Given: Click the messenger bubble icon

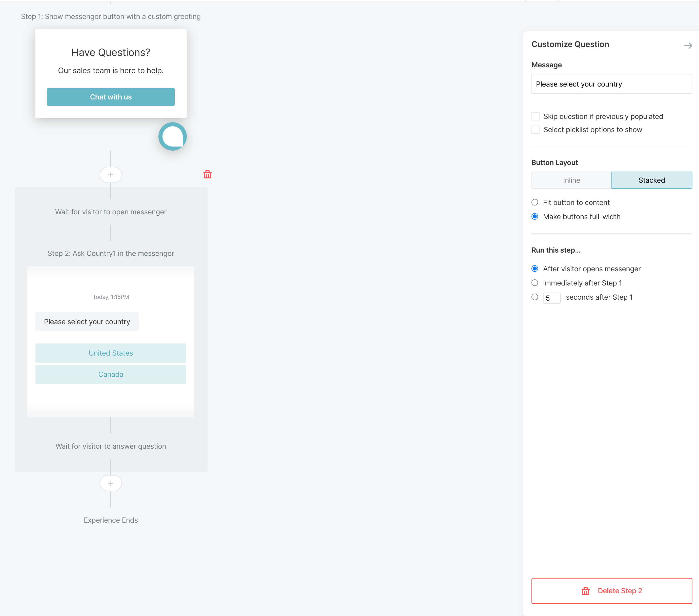Looking at the screenshot, I should 173,137.
